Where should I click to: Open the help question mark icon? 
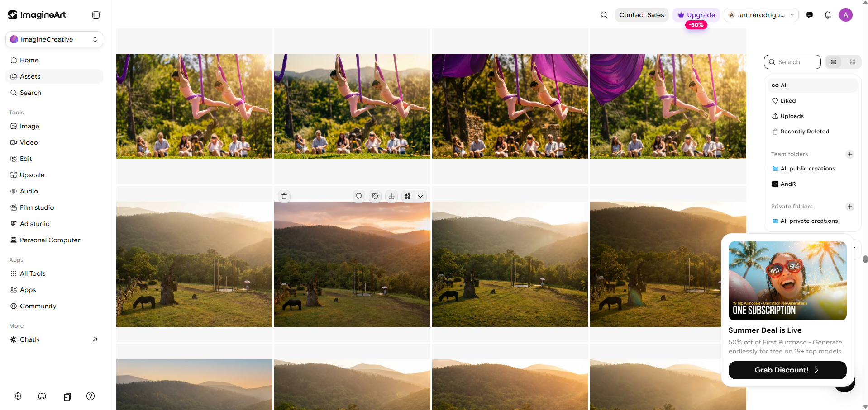pyautogui.click(x=91, y=396)
